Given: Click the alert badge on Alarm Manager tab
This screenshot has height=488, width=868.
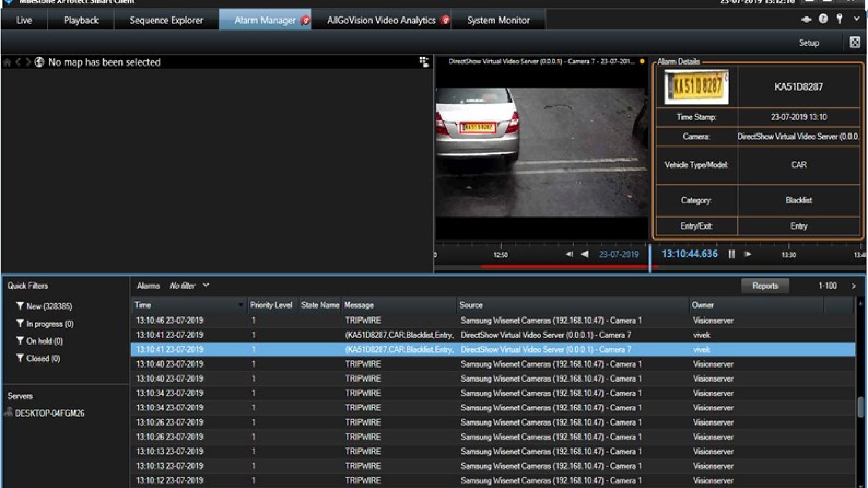Looking at the screenshot, I should pos(306,20).
